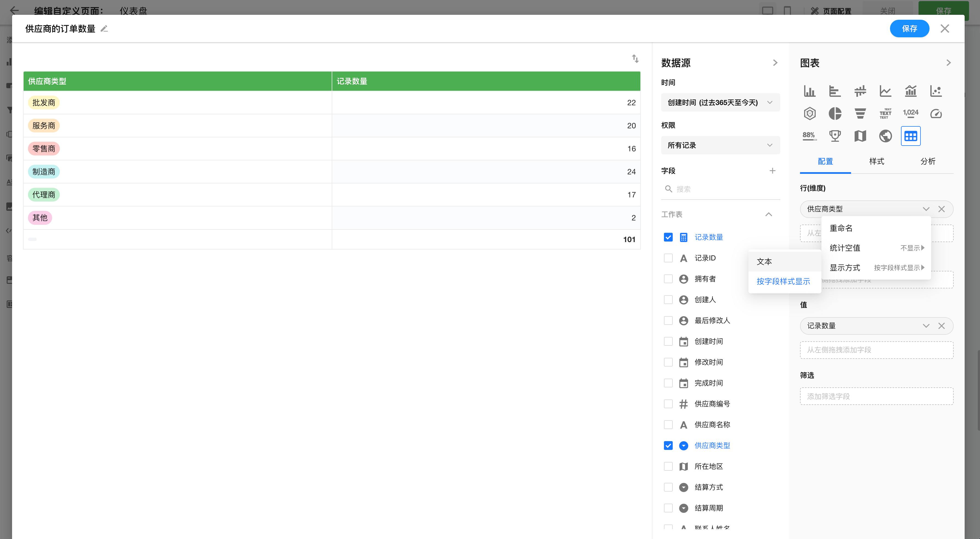Select the leaderboard trophy chart icon
The height and width of the screenshot is (539, 980).
tap(835, 136)
